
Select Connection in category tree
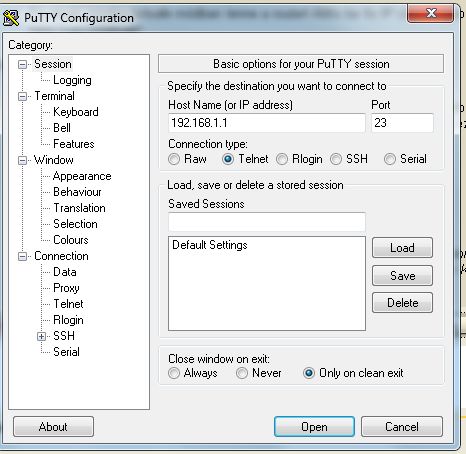coord(61,256)
